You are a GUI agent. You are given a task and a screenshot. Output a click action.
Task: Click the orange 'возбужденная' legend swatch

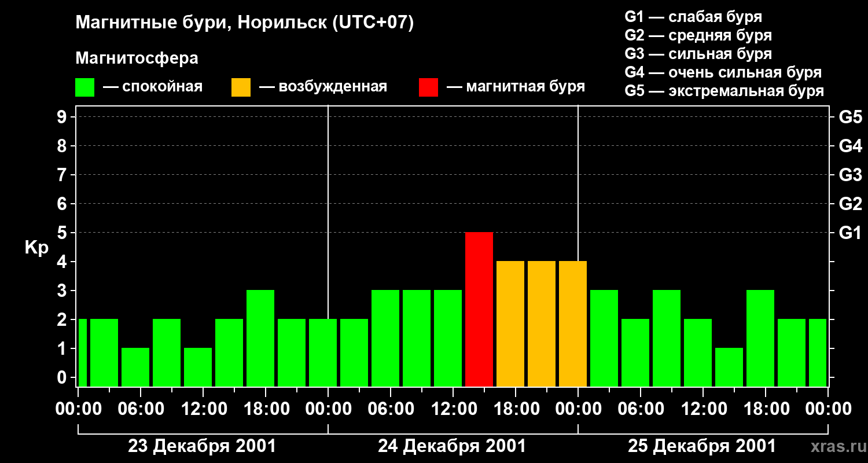(x=241, y=87)
